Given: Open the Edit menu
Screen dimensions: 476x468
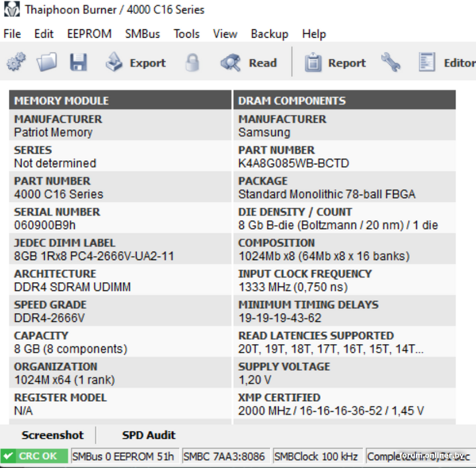Looking at the screenshot, I should [43, 34].
